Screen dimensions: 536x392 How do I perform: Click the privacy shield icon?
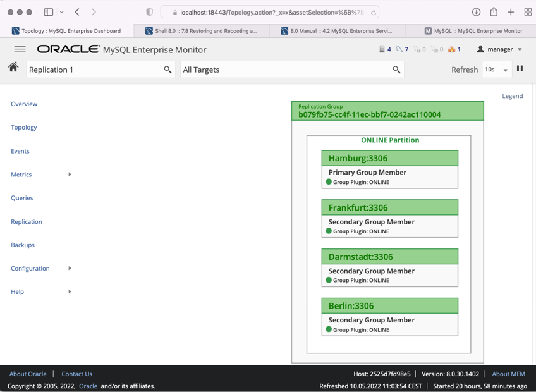149,12
